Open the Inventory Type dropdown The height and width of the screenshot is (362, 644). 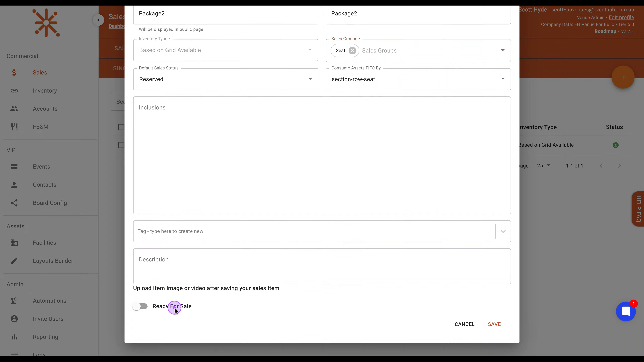(x=226, y=50)
